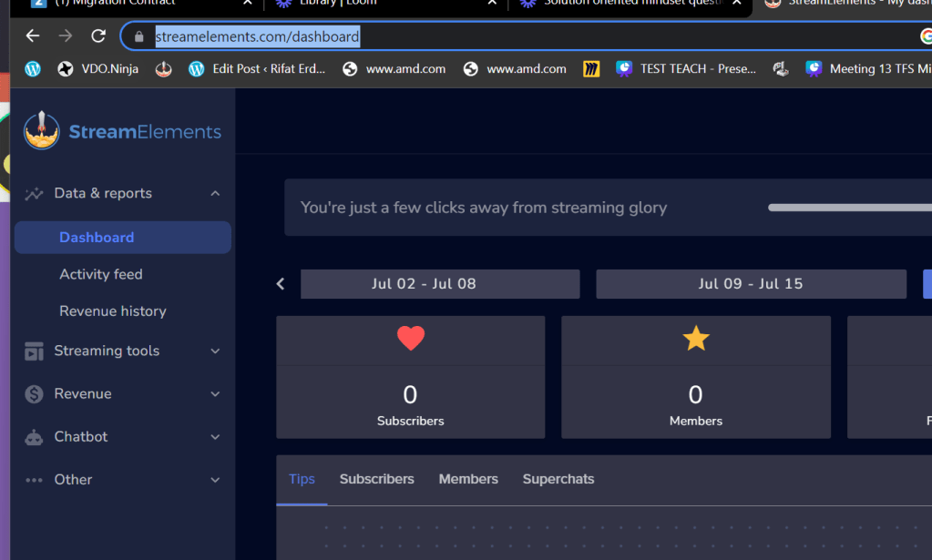
Task: Click the gold star Members icon
Action: tap(696, 338)
